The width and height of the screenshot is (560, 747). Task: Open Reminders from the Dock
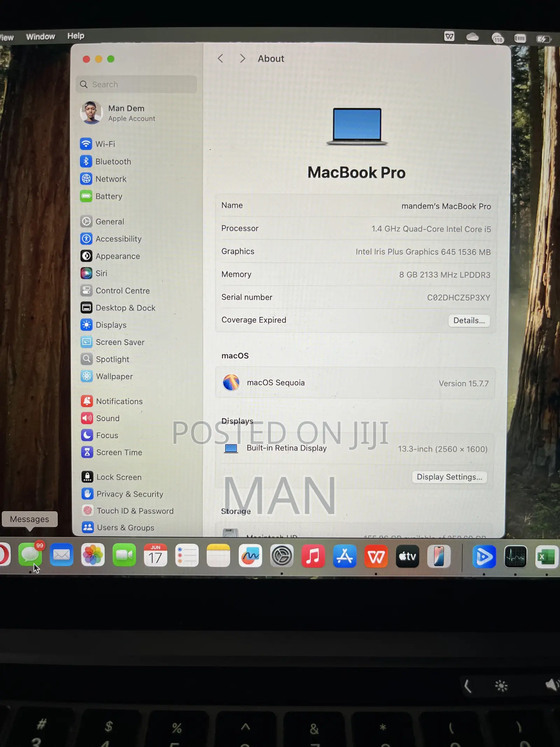pyautogui.click(x=187, y=556)
